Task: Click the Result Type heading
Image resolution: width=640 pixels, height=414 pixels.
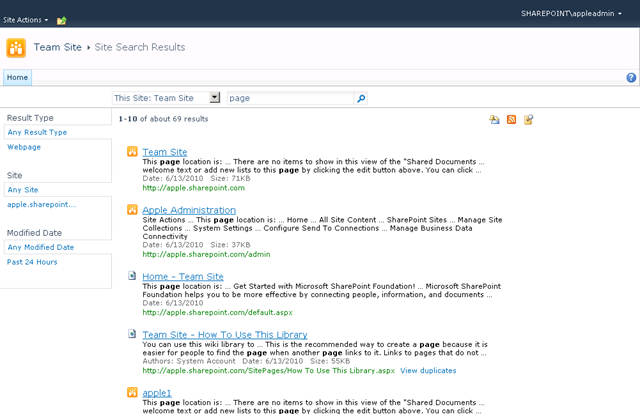Action: point(30,118)
